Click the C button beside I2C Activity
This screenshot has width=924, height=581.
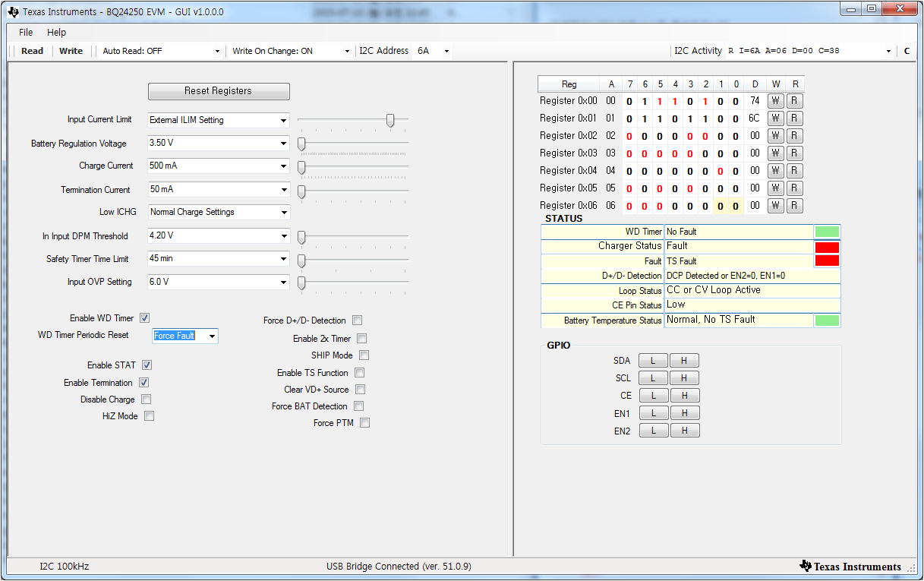coord(907,51)
